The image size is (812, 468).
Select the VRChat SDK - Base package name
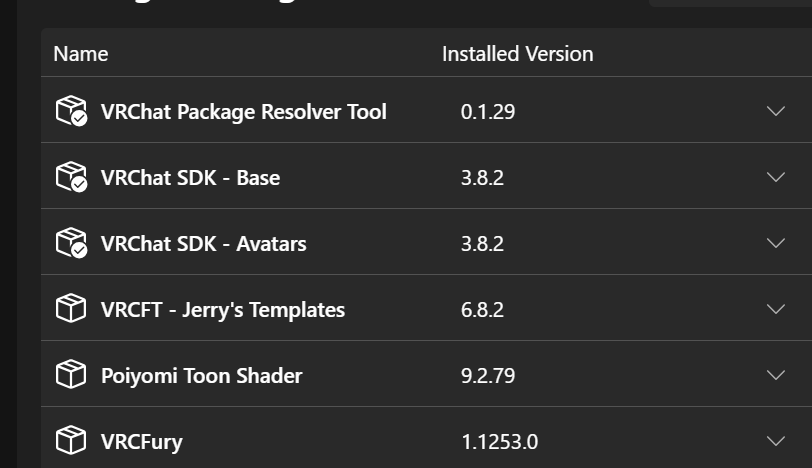190,178
